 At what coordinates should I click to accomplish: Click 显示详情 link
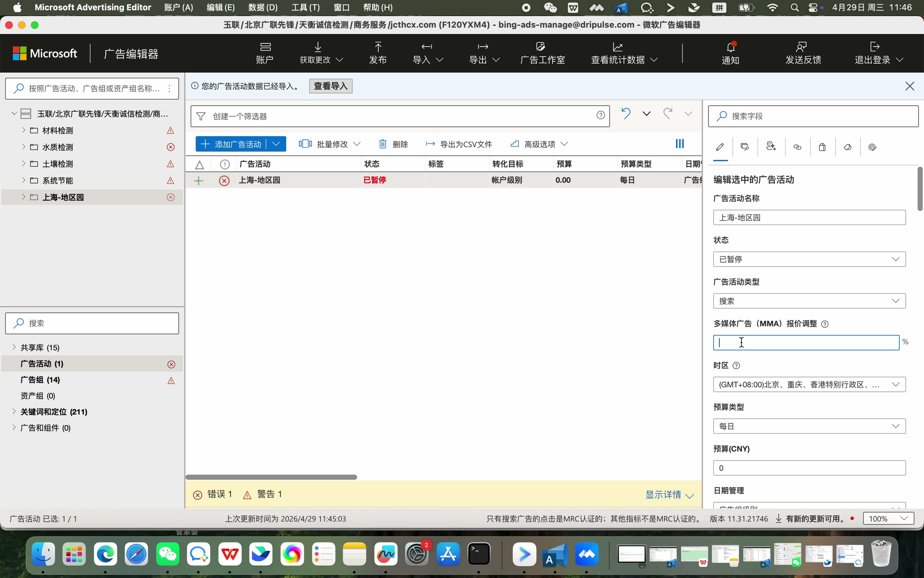669,495
